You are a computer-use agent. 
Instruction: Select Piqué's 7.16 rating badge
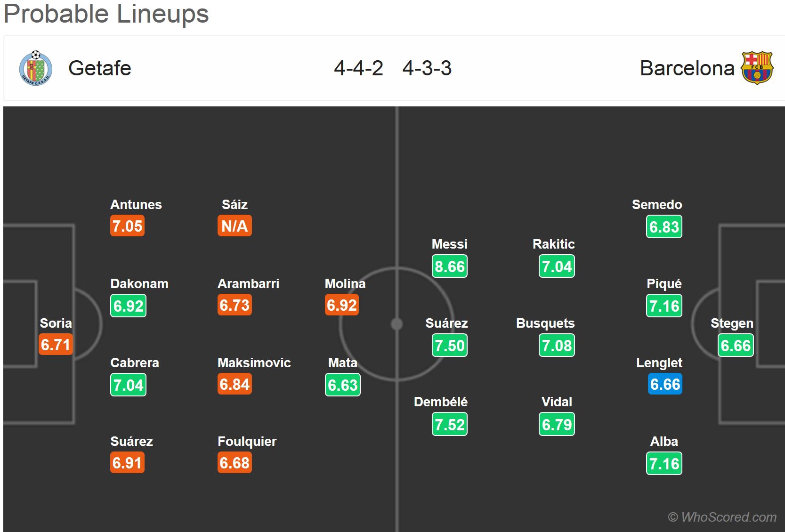click(x=664, y=306)
